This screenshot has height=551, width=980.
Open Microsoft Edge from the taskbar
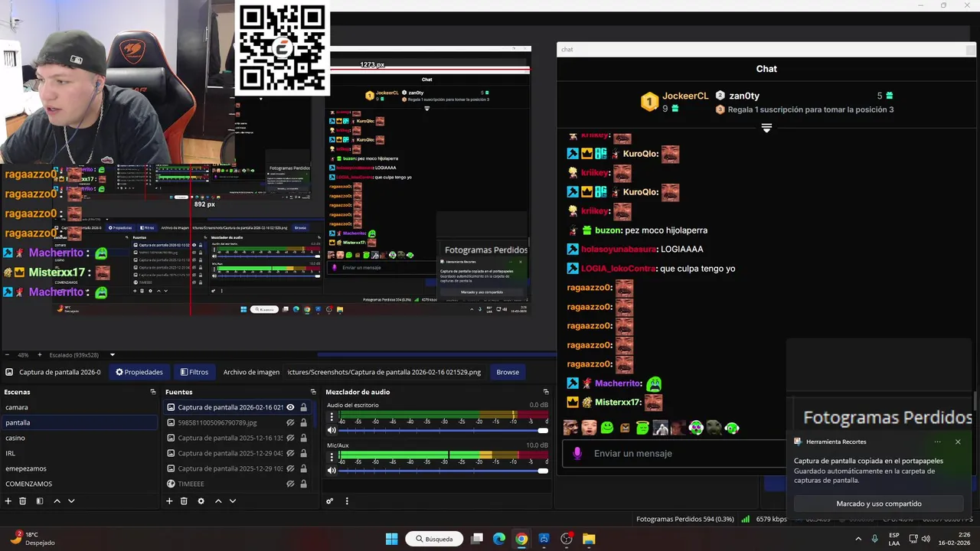tap(499, 539)
